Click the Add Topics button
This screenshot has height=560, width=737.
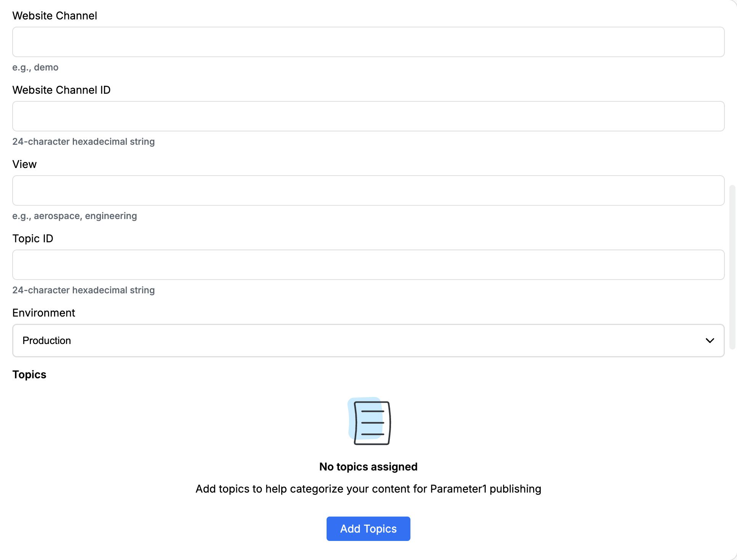[x=368, y=529]
